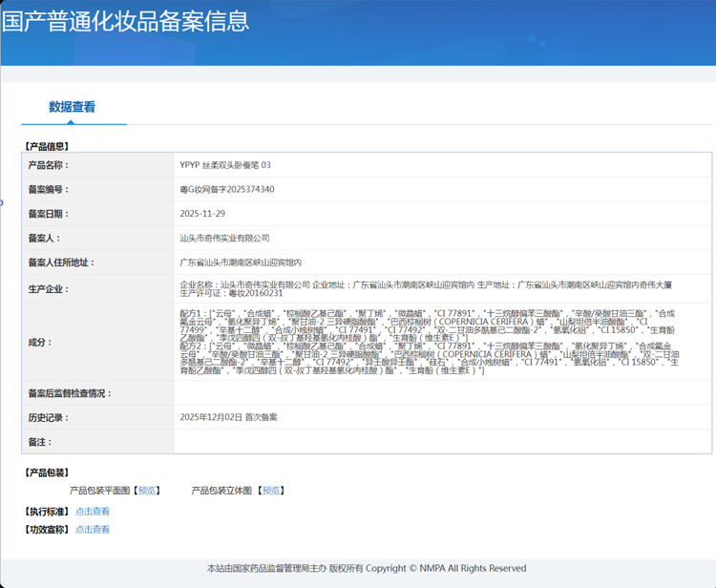Select registration number 粤G妆网备字2025374340
This screenshot has width=716, height=588.
point(227,189)
